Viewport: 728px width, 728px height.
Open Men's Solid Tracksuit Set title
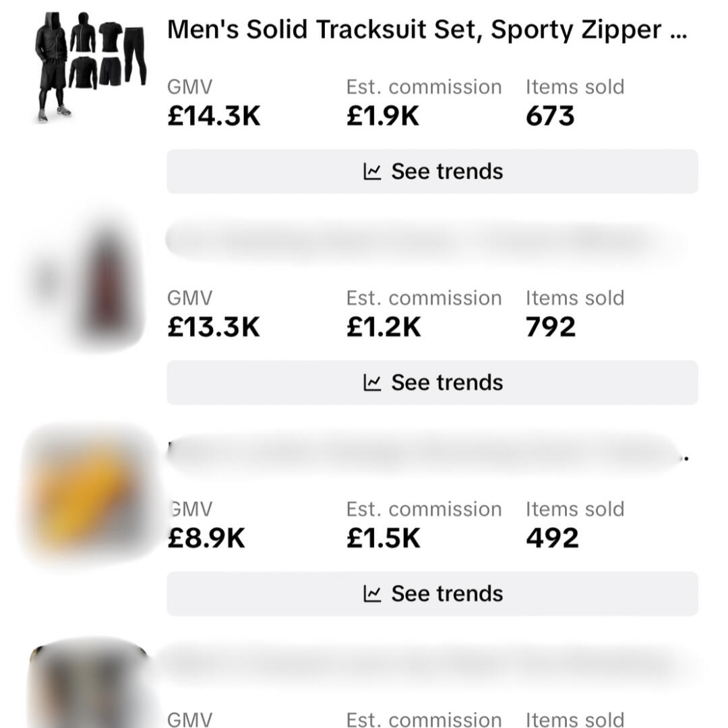[426, 30]
